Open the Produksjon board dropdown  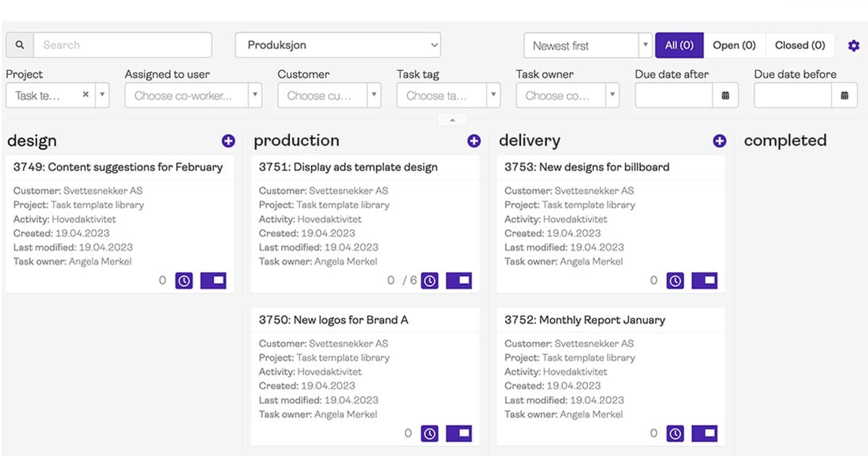click(338, 45)
